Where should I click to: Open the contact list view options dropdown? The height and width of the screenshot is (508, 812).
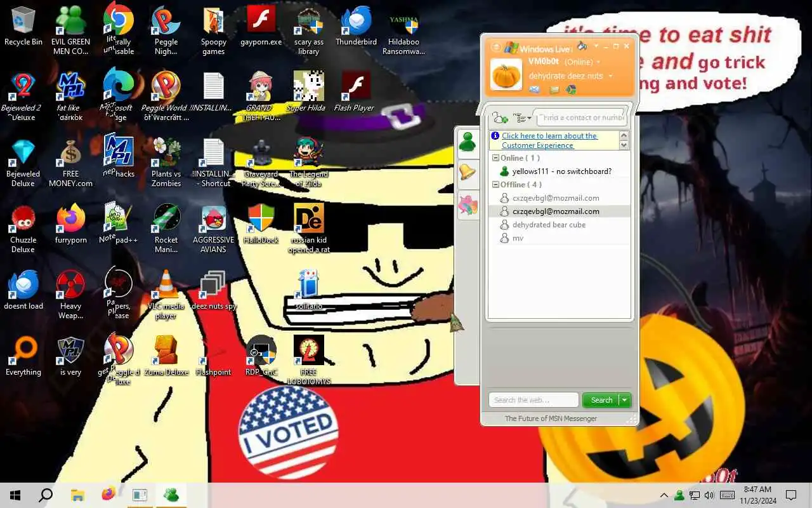tap(522, 118)
